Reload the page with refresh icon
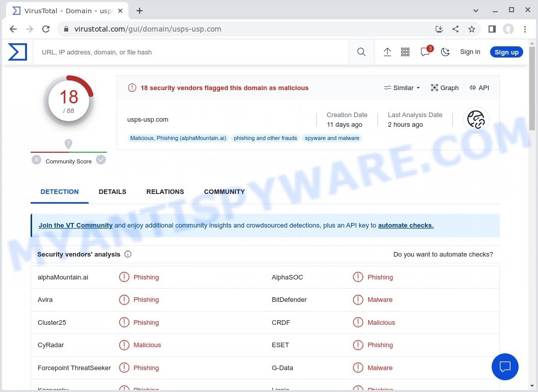538x392 pixels. 46,29
